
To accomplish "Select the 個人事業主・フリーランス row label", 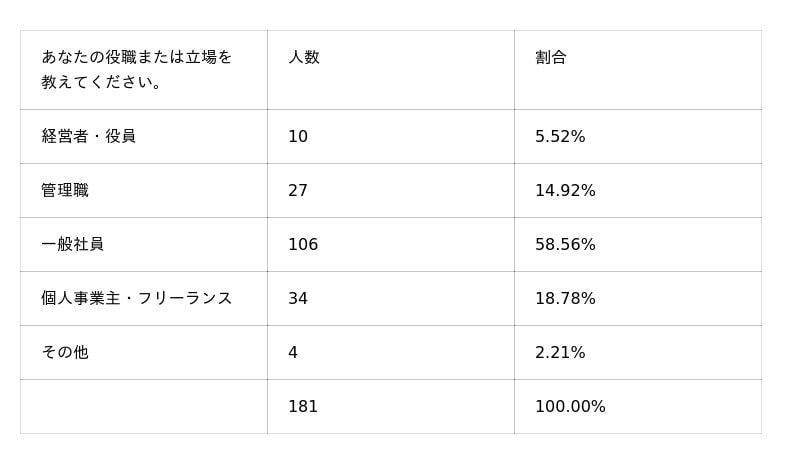I will click(137, 299).
